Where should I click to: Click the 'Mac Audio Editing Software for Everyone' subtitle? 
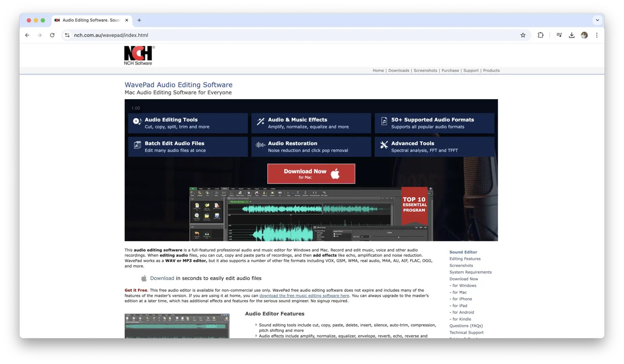pos(178,93)
